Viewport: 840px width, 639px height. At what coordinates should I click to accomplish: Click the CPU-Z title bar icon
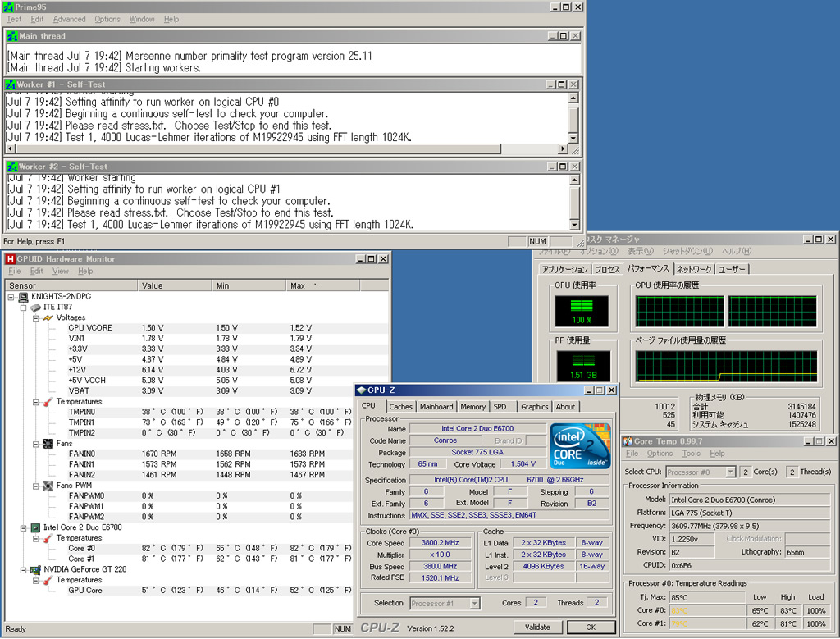(362, 390)
